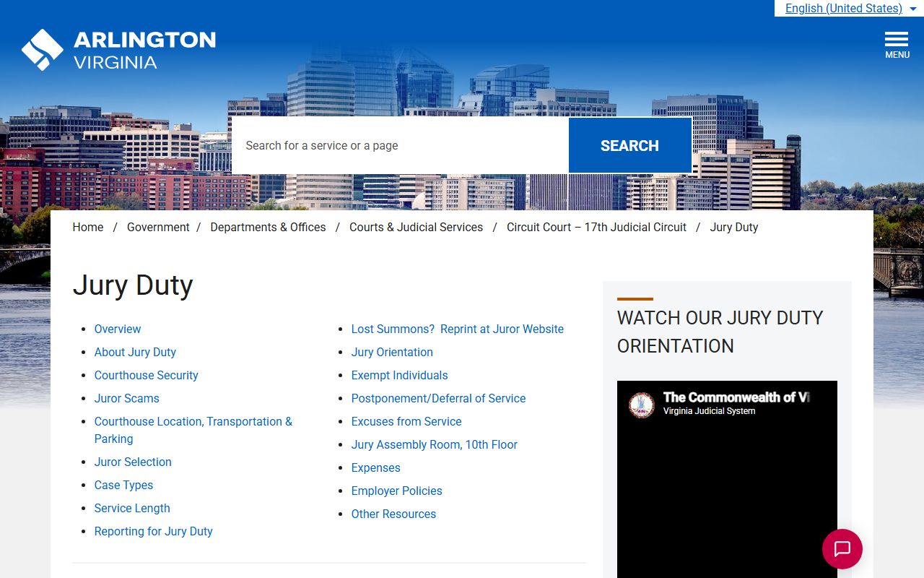Open Jury Assembly Room, 10th Floor link
The height and width of the screenshot is (578, 924).
tap(434, 444)
